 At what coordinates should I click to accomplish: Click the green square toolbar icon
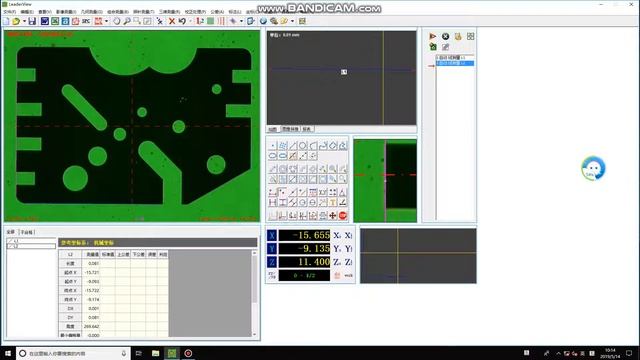tap(211, 21)
